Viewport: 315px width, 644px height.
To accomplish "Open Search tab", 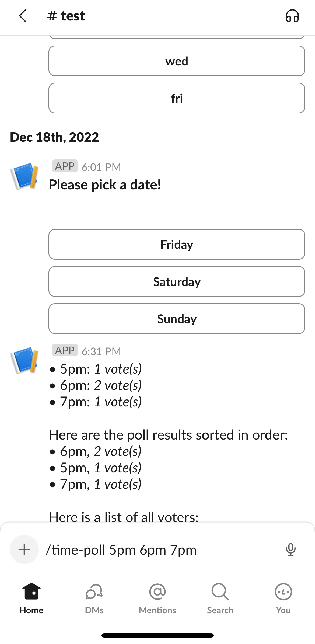I will [x=220, y=598].
